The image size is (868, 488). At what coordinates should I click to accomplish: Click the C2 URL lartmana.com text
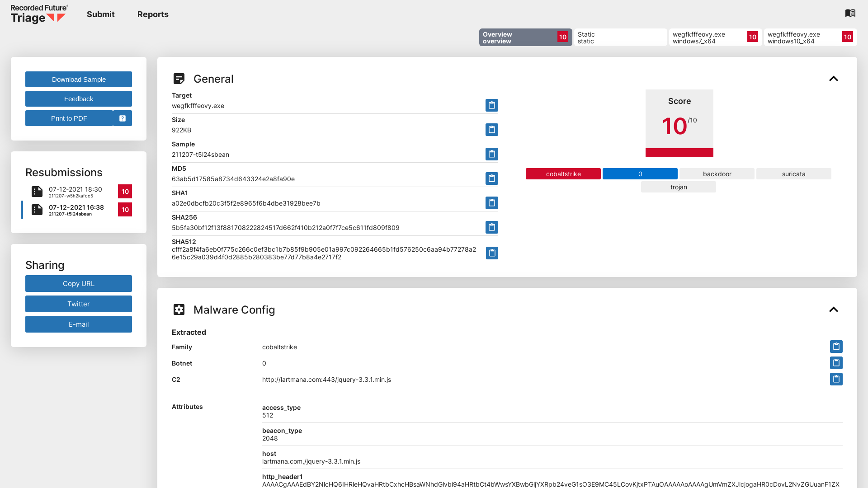(x=326, y=380)
